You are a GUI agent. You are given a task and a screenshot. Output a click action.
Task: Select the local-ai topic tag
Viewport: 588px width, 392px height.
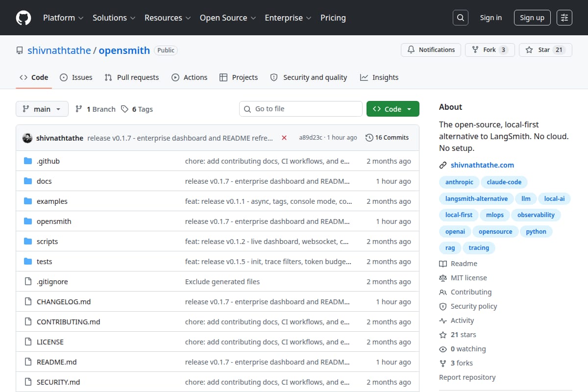555,198
